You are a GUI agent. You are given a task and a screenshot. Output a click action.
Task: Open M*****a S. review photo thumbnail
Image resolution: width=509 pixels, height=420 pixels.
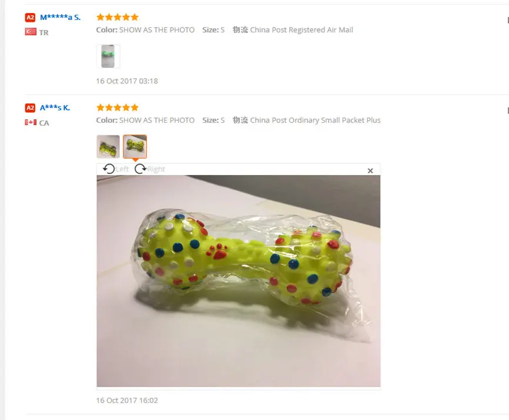[108, 56]
